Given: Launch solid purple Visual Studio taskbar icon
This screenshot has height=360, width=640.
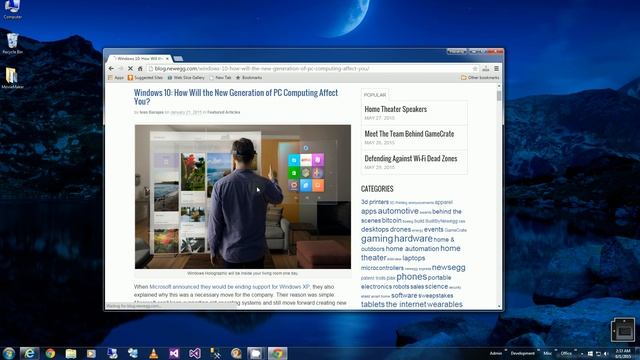Looking at the screenshot, I should (x=174, y=353).
